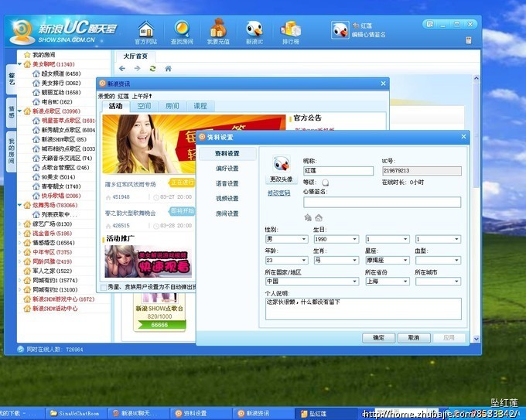Expand the 情感婚恋 tree node arrow
The image size is (526, 420).
coord(20,243)
